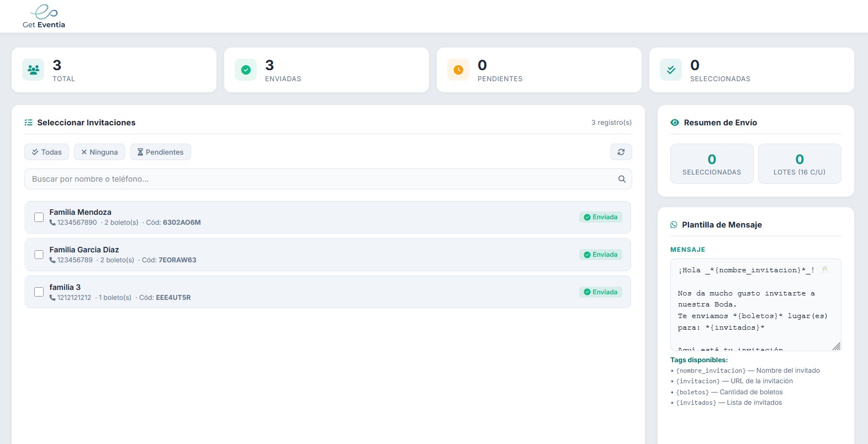Click the {nombre_invitacion} tag entry
The width and height of the screenshot is (868, 444).
pos(745,371)
